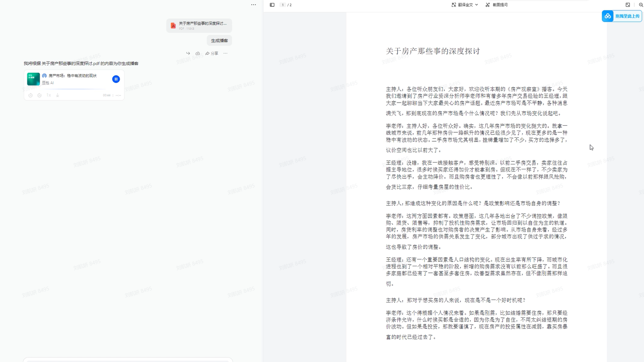Select the rewind 10 seconds icon
This screenshot has height=362, width=644.
coord(30,95)
